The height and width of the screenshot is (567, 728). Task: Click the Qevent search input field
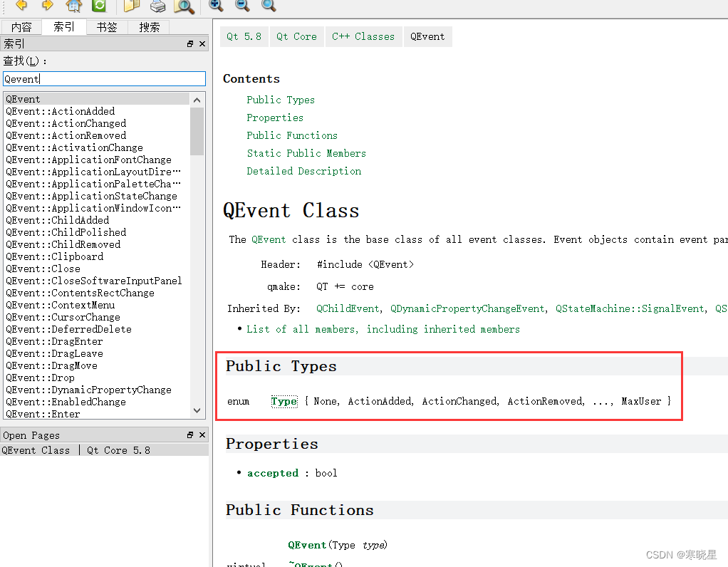click(104, 79)
